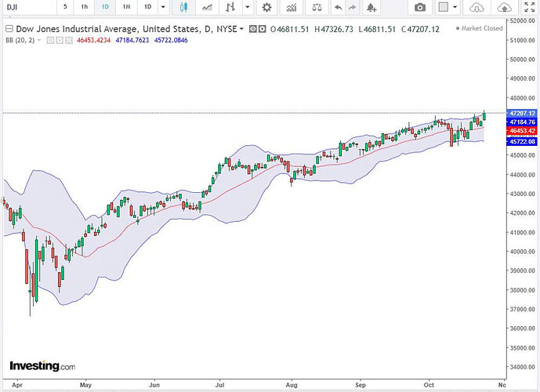Viewport: 540px width, 392px height.
Task: Click the Investing.com logo link
Action: click(42, 365)
